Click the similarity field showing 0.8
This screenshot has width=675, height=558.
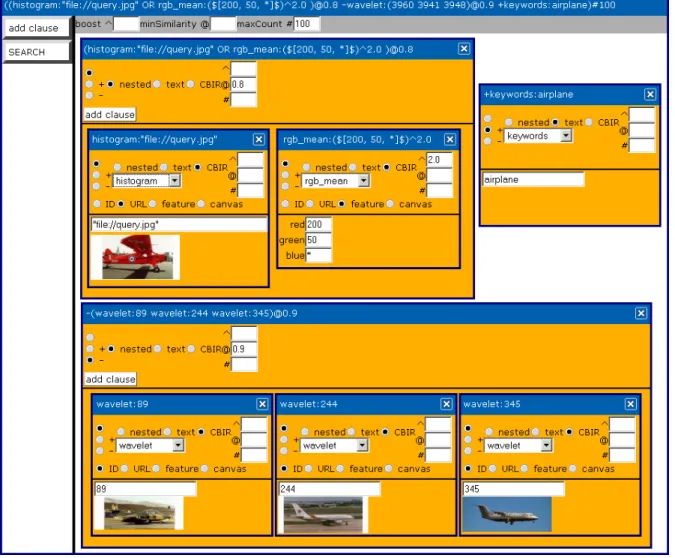click(x=244, y=84)
